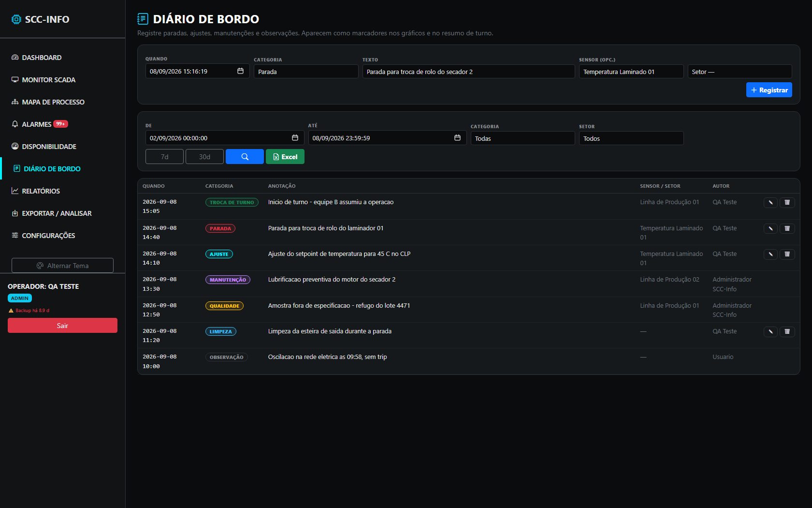Edit the 'Ajuste do setpoint' entry
Viewport: 812px width, 508px height.
770,254
